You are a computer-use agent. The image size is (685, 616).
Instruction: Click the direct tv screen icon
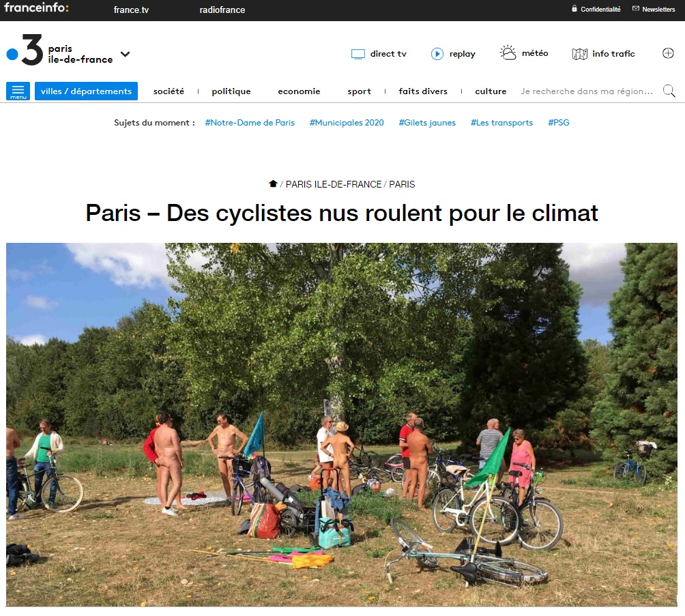358,54
